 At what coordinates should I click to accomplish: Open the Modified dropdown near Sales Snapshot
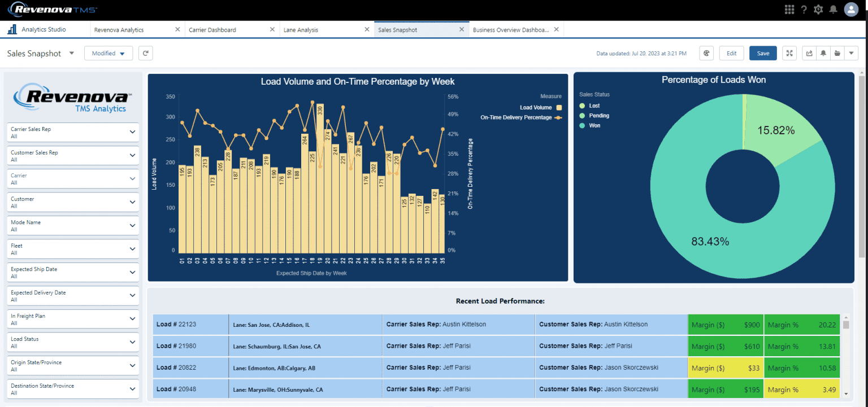(108, 52)
